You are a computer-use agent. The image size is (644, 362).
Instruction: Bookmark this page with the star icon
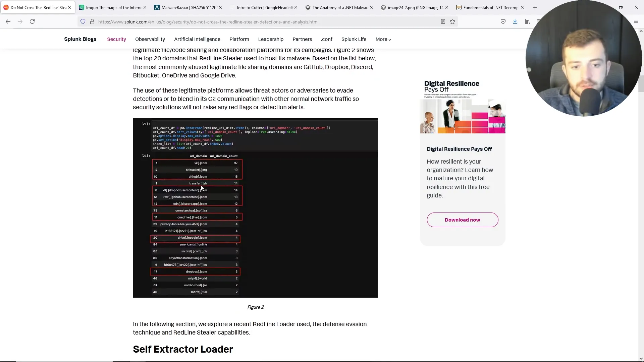click(x=452, y=22)
